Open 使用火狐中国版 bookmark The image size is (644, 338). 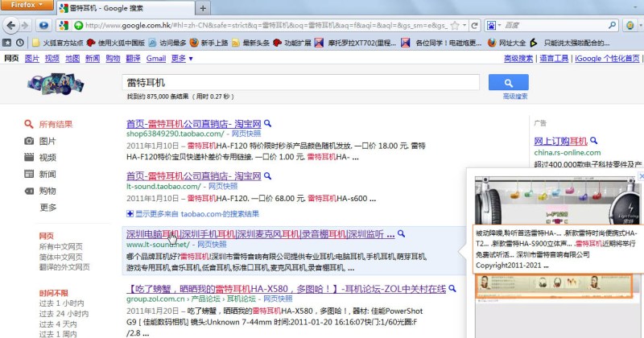[x=116, y=43]
